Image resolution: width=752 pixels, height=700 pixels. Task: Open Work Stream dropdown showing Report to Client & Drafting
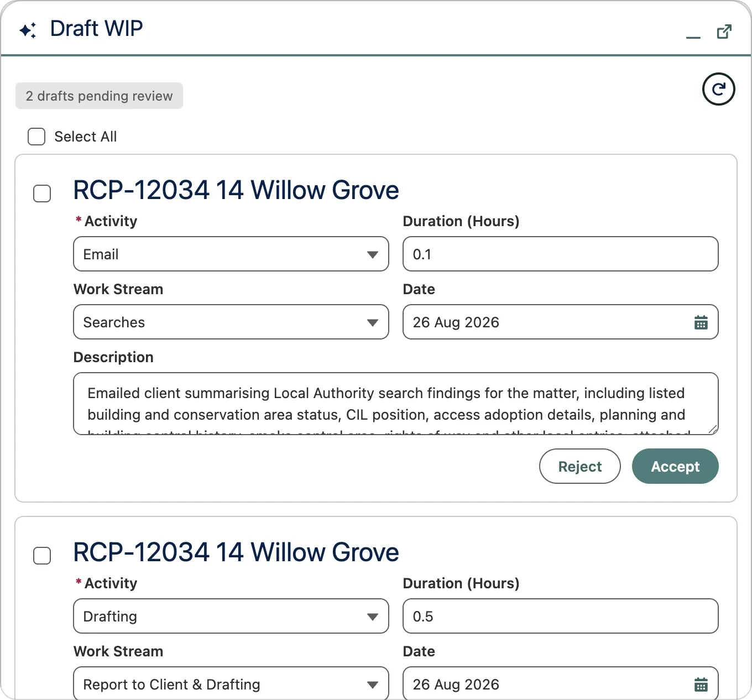coord(231,683)
